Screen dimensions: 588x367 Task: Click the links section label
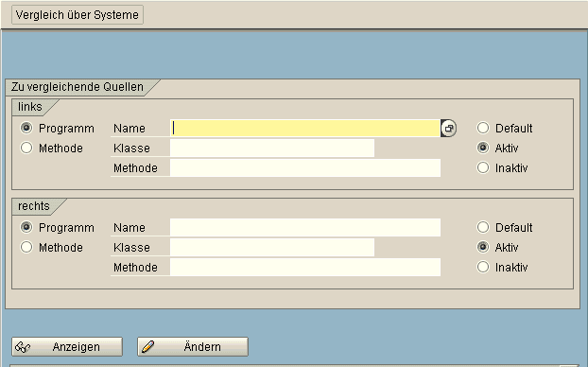click(x=30, y=107)
